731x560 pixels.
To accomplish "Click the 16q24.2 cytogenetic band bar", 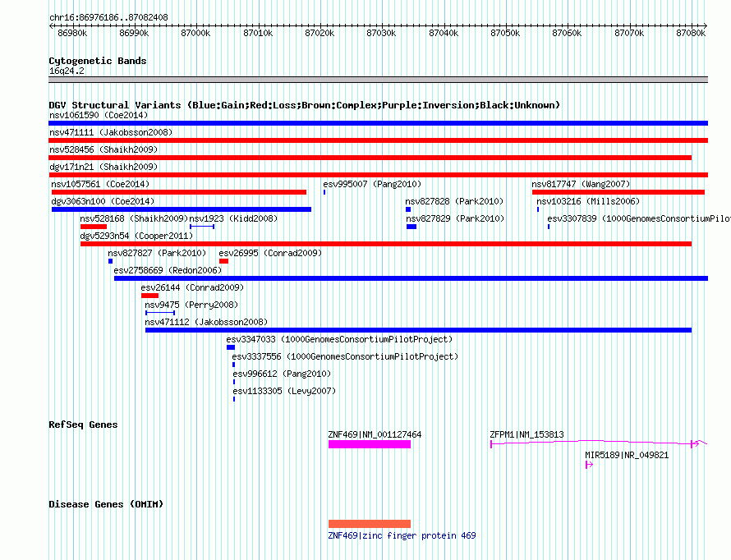I will click(x=378, y=80).
